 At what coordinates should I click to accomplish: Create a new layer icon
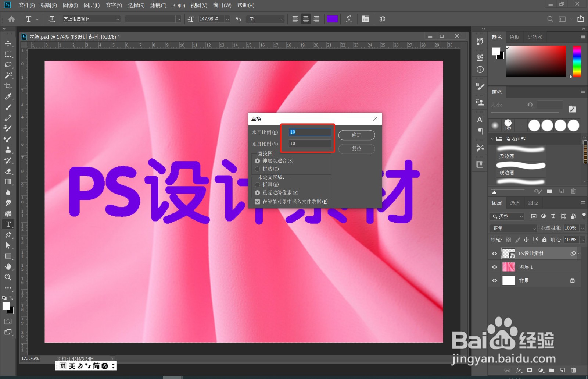[563, 370]
